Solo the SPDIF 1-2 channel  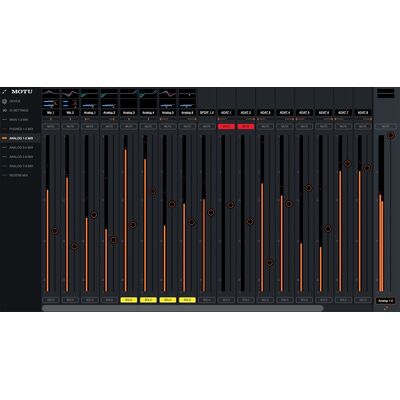point(207,300)
